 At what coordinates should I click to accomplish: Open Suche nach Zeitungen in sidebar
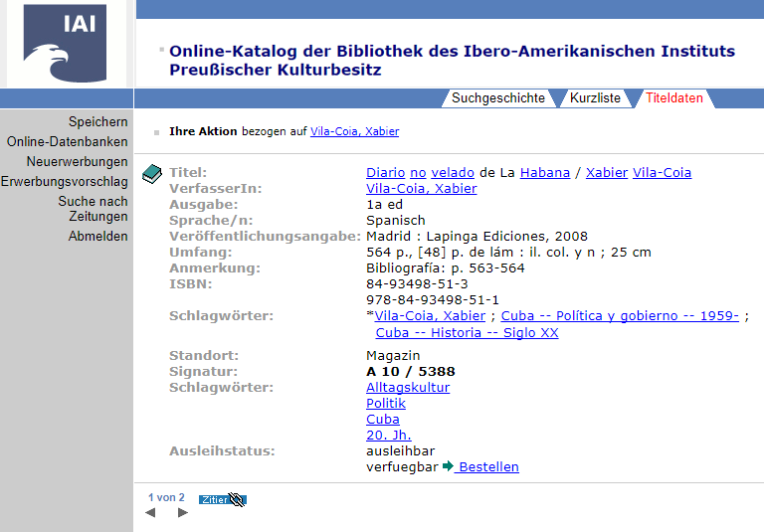(x=94, y=209)
